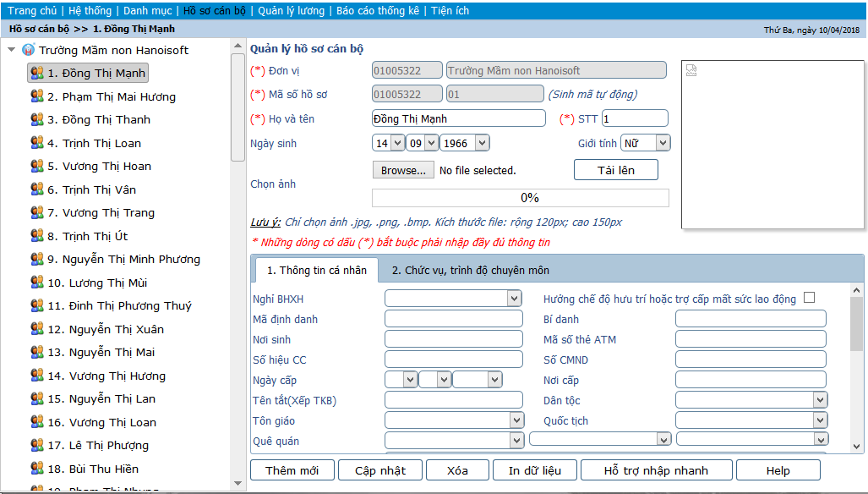Click the personal info panel scrollbar thumb
The height and width of the screenshot is (494, 868).
[x=856, y=323]
